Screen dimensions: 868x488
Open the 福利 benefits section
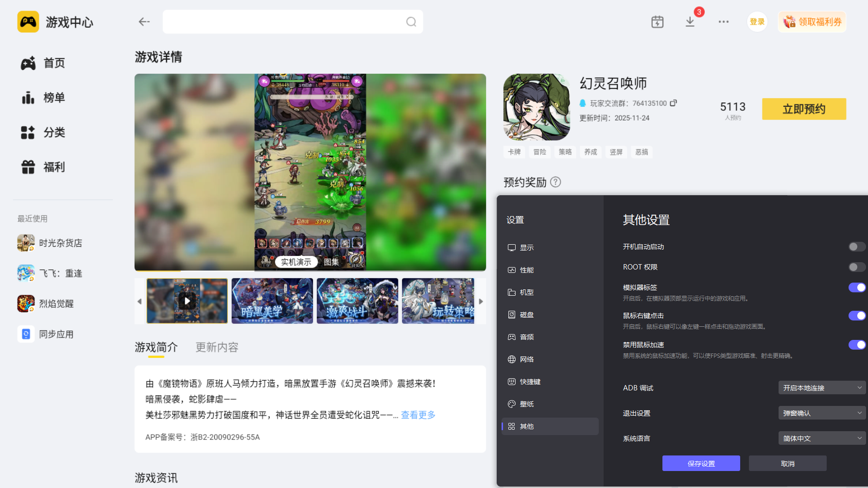coord(53,167)
